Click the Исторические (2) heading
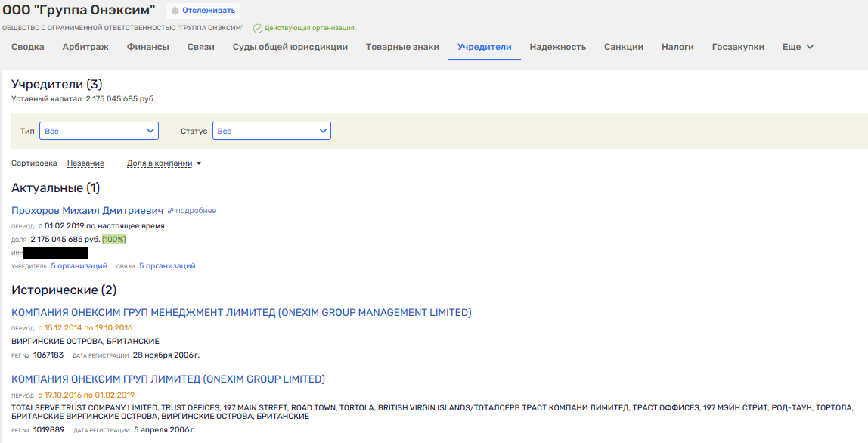The image size is (868, 443). (64, 290)
